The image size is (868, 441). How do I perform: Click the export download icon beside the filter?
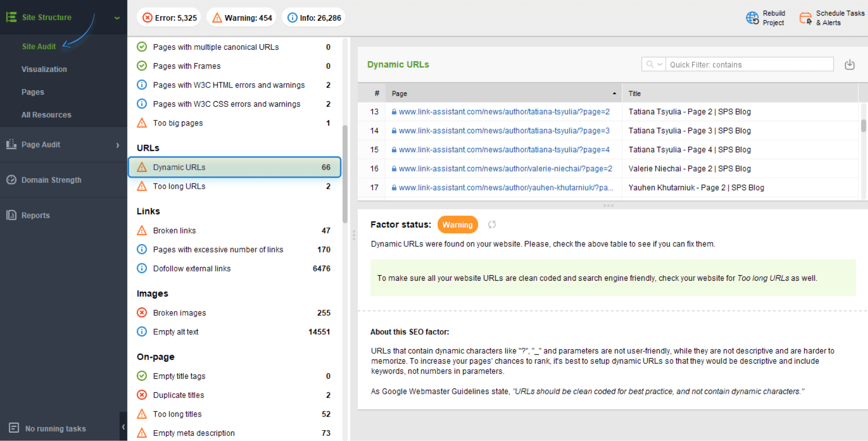[849, 65]
